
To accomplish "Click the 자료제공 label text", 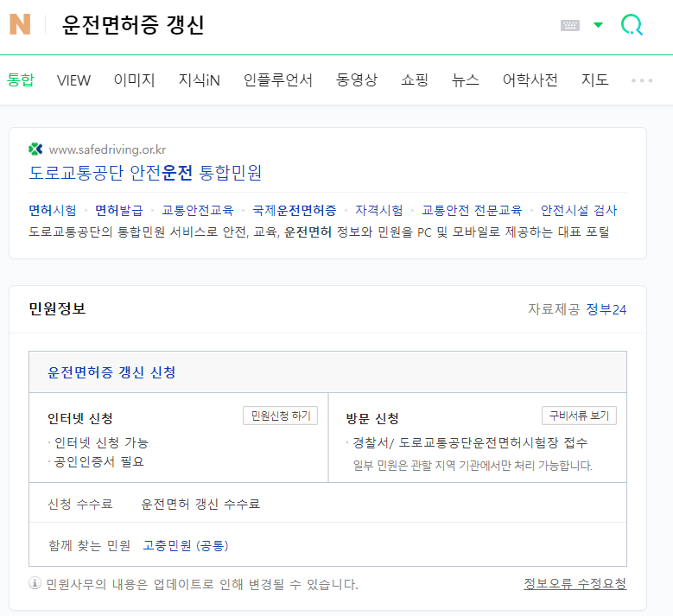I will click(554, 309).
